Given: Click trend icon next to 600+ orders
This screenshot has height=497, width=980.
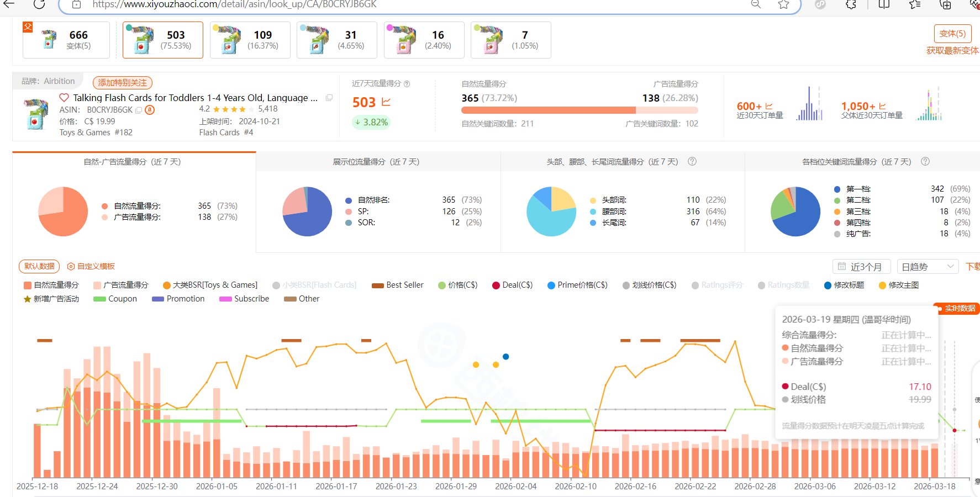Looking at the screenshot, I should click(769, 106).
